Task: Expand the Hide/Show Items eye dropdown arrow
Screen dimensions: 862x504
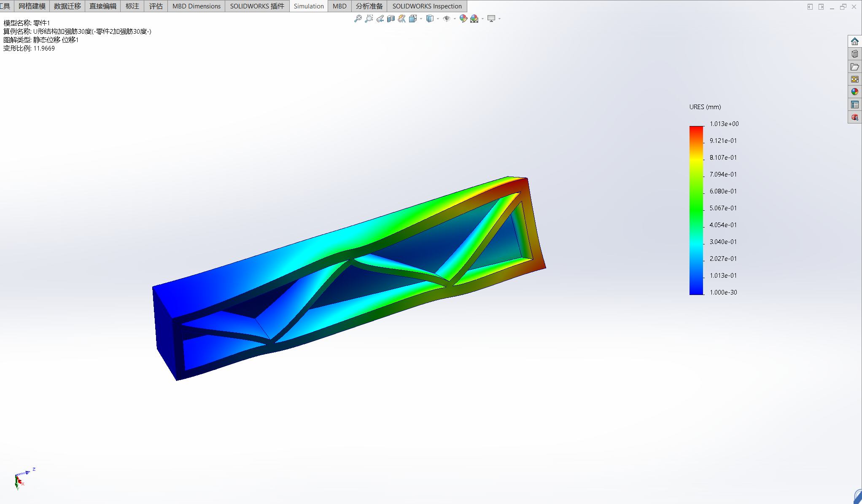Action: click(454, 19)
